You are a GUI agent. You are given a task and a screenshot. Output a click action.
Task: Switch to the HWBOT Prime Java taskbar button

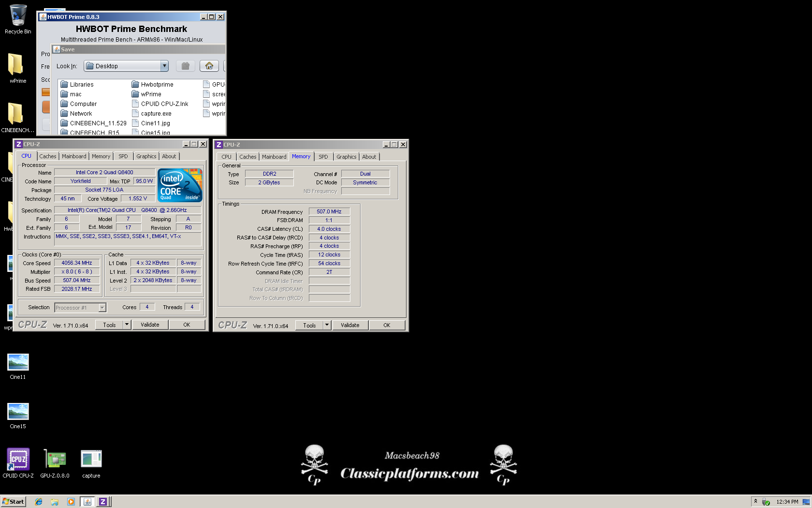coord(87,502)
